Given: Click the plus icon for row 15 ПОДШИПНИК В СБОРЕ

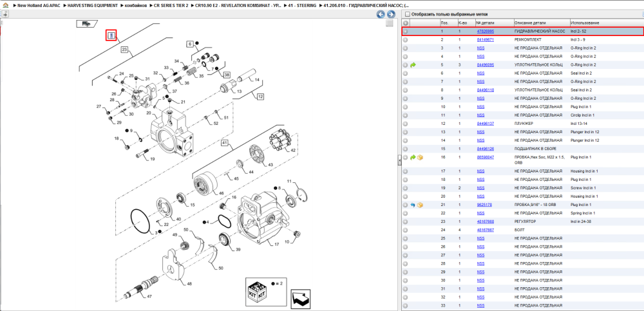Looking at the screenshot, I should [405, 149].
